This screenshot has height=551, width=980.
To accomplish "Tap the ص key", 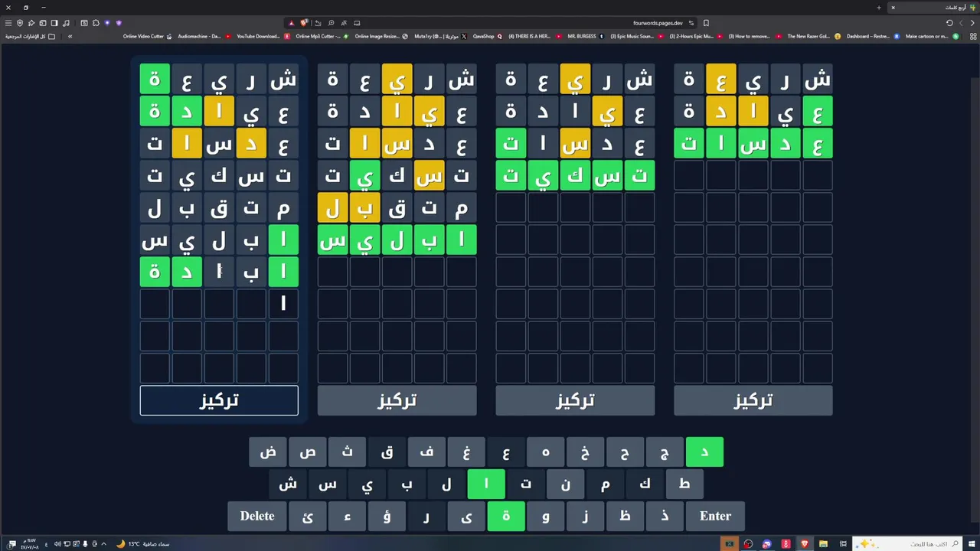I will 307,452.
